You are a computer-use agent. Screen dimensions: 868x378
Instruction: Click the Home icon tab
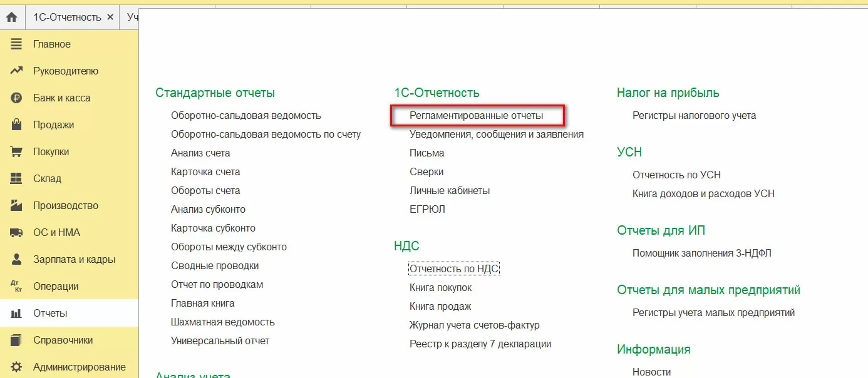(x=11, y=17)
